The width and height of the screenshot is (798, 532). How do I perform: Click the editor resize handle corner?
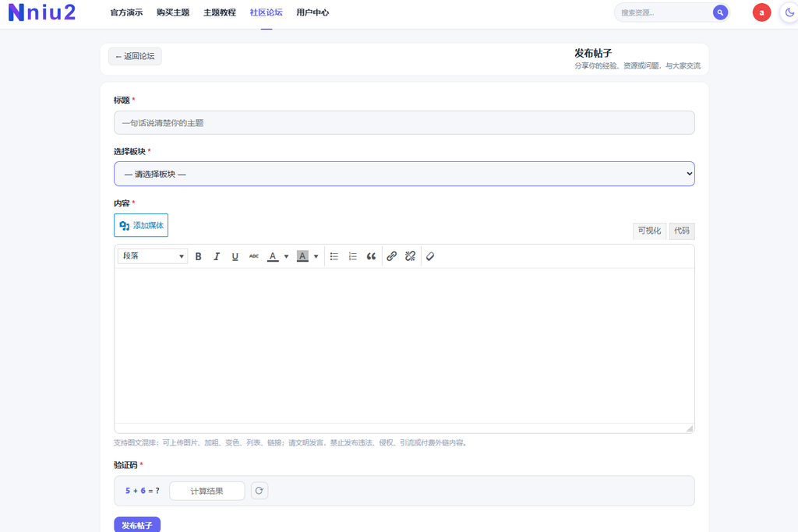pyautogui.click(x=690, y=428)
